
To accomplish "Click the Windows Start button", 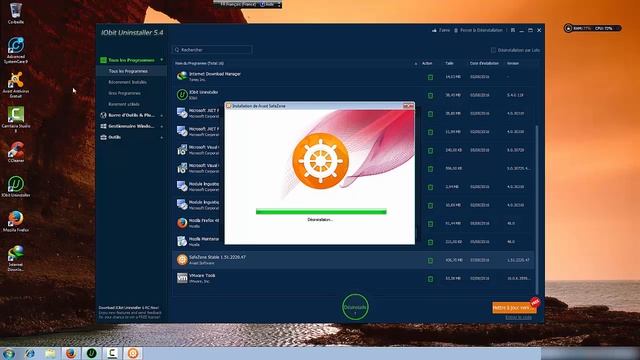I will [8, 353].
